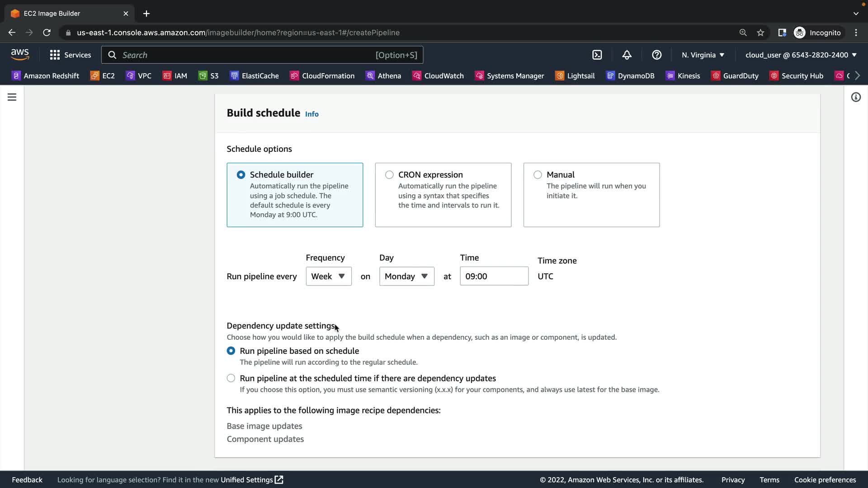Viewport: 868px width, 488px height.
Task: Reload the browser page
Action: tap(47, 33)
